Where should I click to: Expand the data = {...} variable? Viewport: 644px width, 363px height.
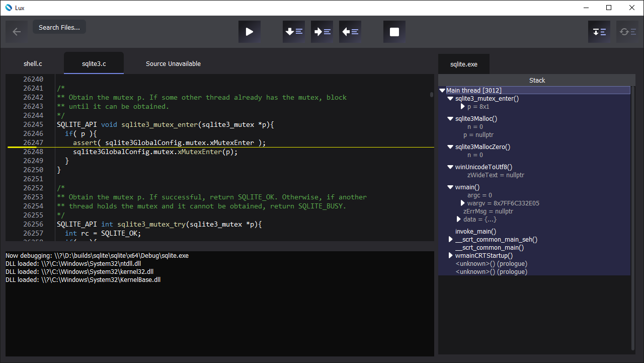tap(459, 220)
